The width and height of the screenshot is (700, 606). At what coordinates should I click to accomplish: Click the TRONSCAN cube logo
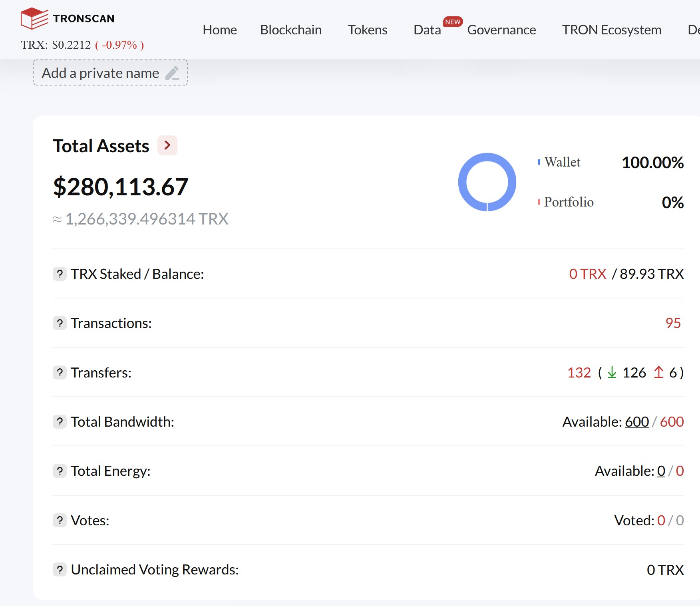pos(34,18)
